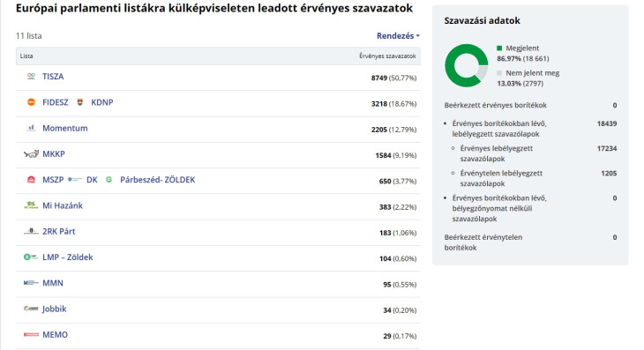The image size is (644, 350).
Task: Open the MMN list link
Action: coord(53,283)
